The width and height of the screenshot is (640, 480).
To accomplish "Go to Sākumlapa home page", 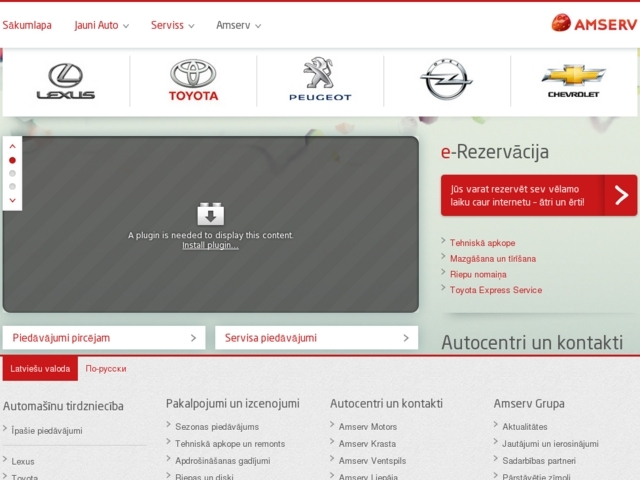I will click(27, 25).
